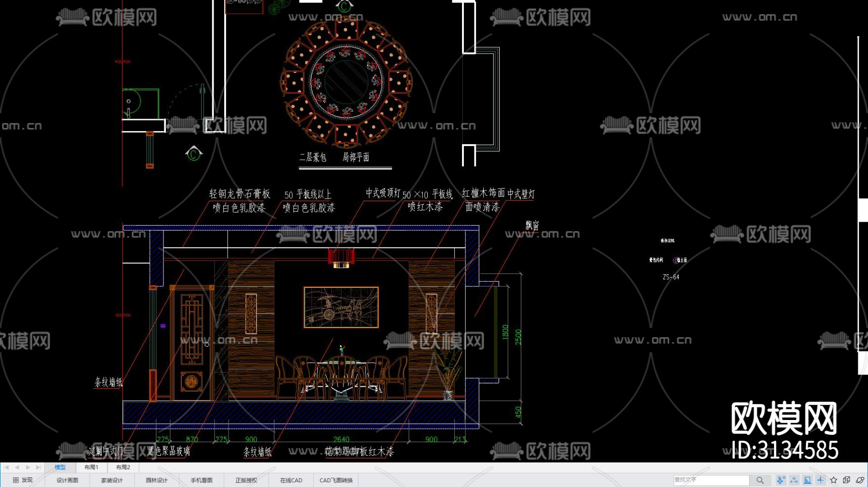868x487 pixels.
Task: Open 手机看图 in the bottom bar
Action: click(x=202, y=480)
